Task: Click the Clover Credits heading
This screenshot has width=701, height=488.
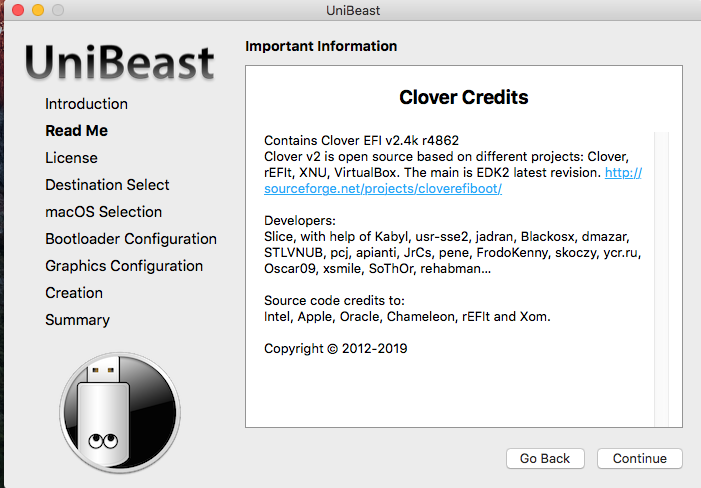Action: pyautogui.click(x=464, y=97)
